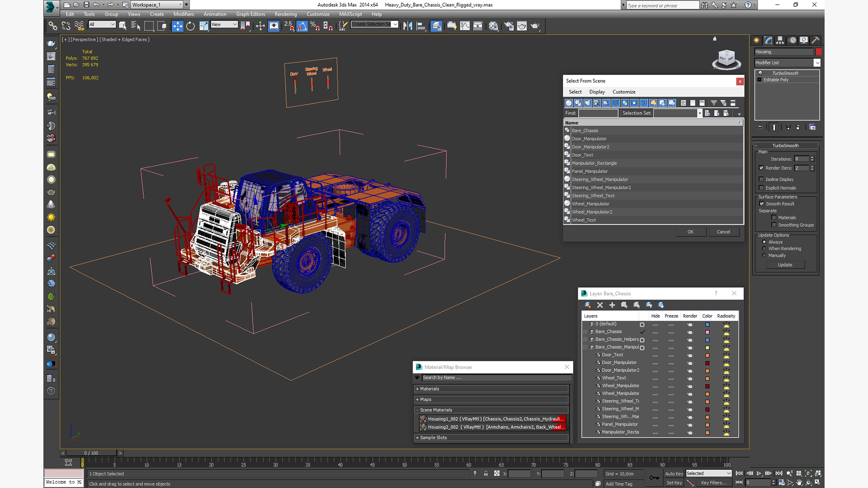Select Manually update option
The width and height of the screenshot is (868, 488).
coord(764,255)
